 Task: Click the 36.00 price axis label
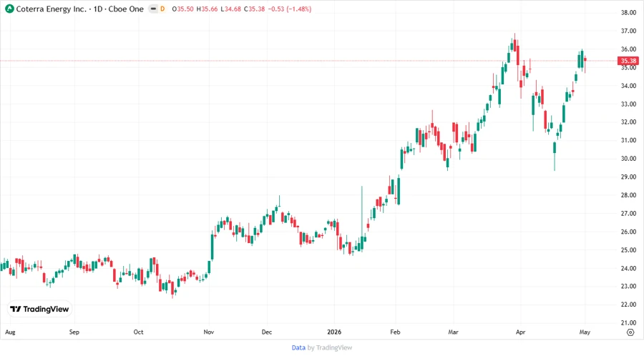click(628, 49)
